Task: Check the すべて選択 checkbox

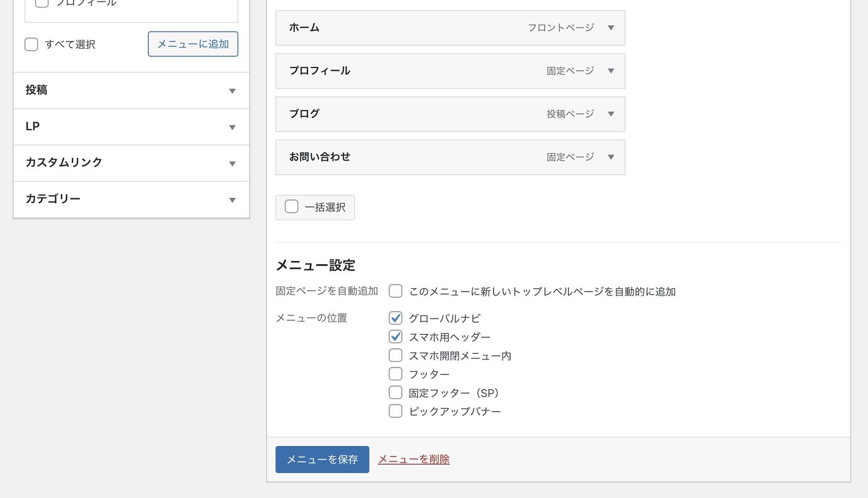Action: tap(31, 45)
